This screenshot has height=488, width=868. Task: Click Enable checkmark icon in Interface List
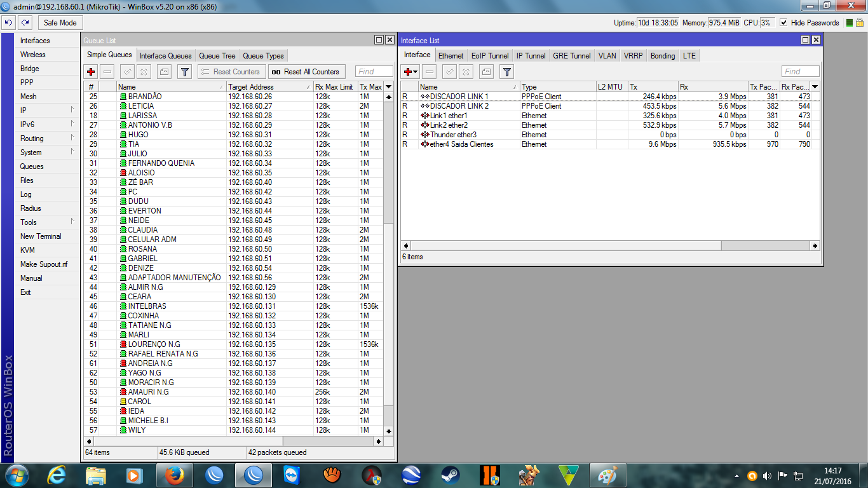[x=450, y=72]
